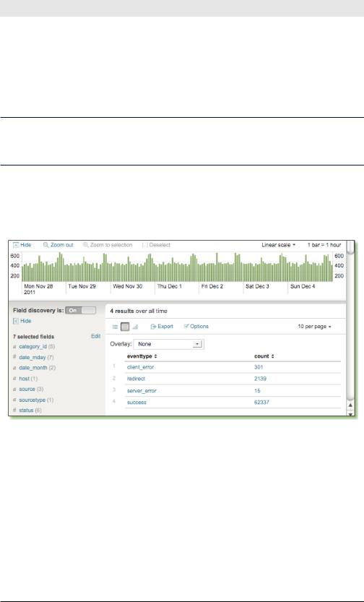The height and width of the screenshot is (602, 364).
Task: Click the Zoom out magnifier button
Action: pos(58,245)
